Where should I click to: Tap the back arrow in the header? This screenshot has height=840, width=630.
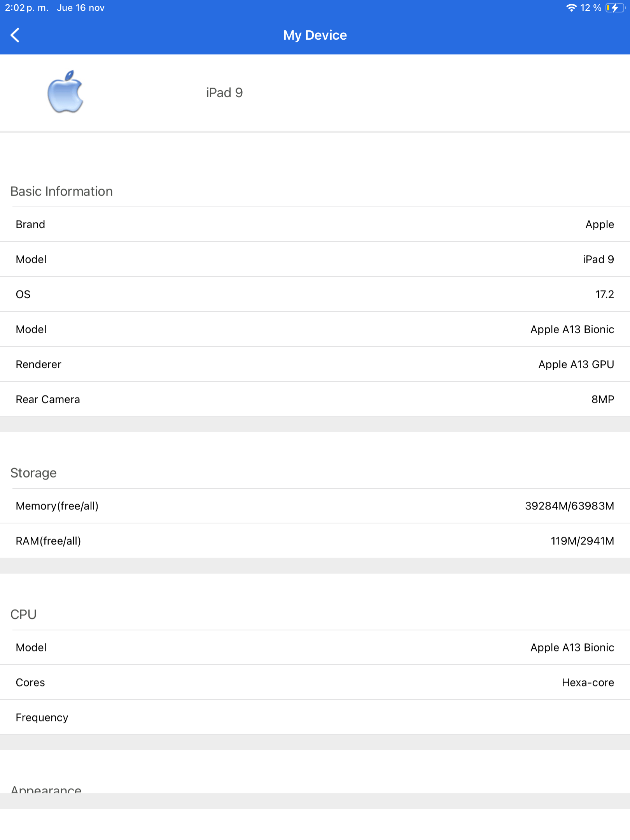click(15, 35)
